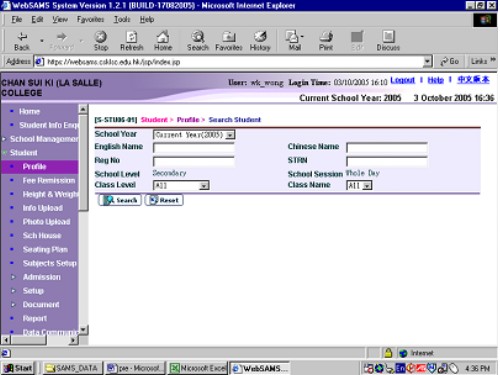Expand Setup in the sidebar

(x=33, y=291)
